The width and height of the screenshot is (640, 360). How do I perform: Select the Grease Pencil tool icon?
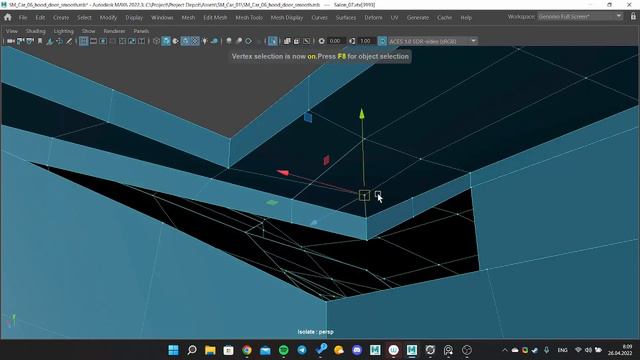pos(69,41)
